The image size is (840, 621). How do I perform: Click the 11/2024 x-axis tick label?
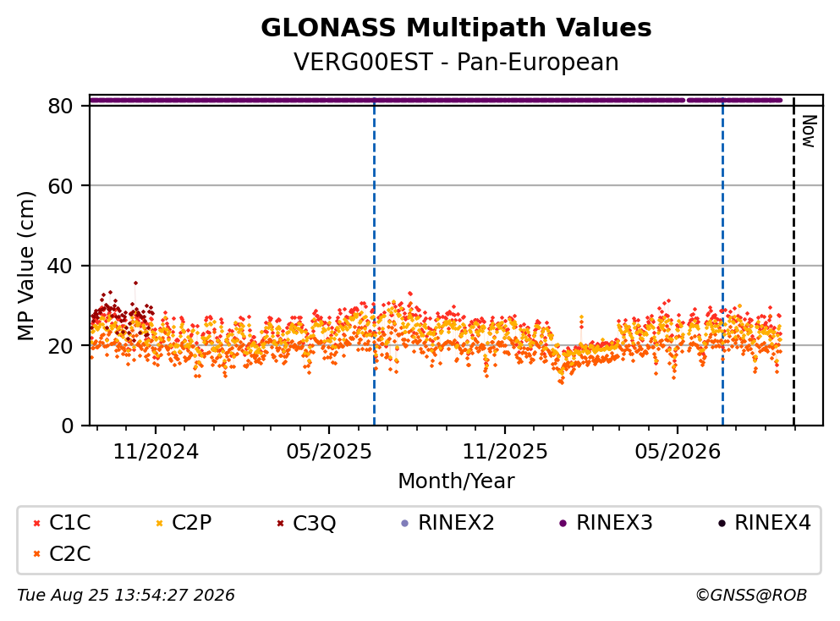156,453
